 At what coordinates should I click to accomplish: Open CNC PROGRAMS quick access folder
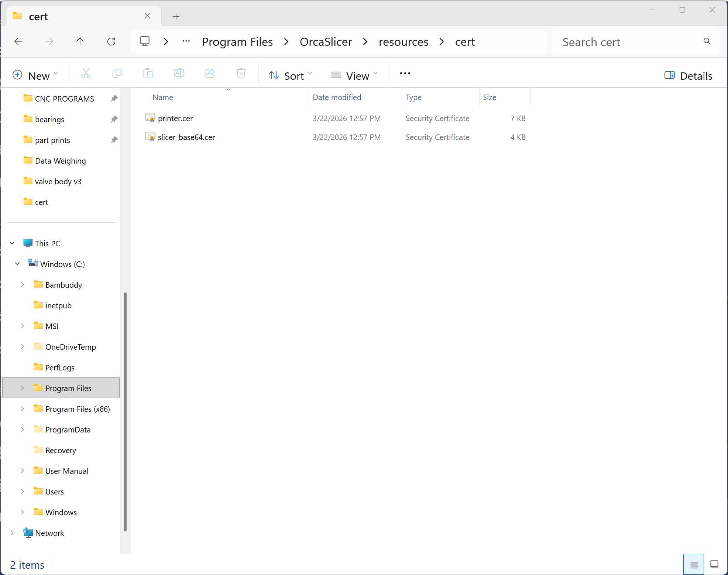[64, 99]
